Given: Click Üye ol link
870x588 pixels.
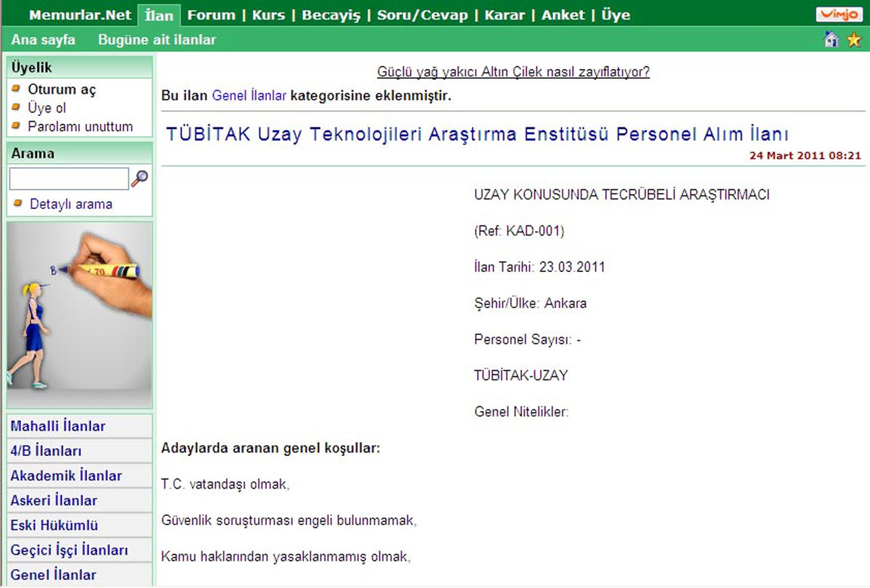Looking at the screenshot, I should [x=47, y=108].
